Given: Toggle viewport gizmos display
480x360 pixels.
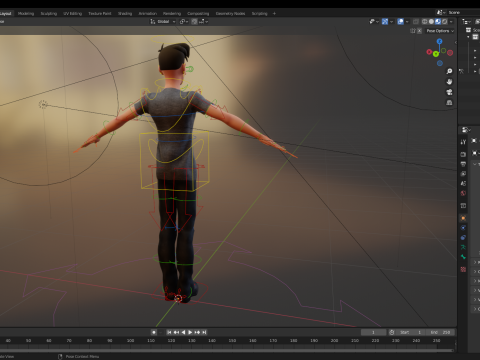Looking at the screenshot, I should [385, 22].
